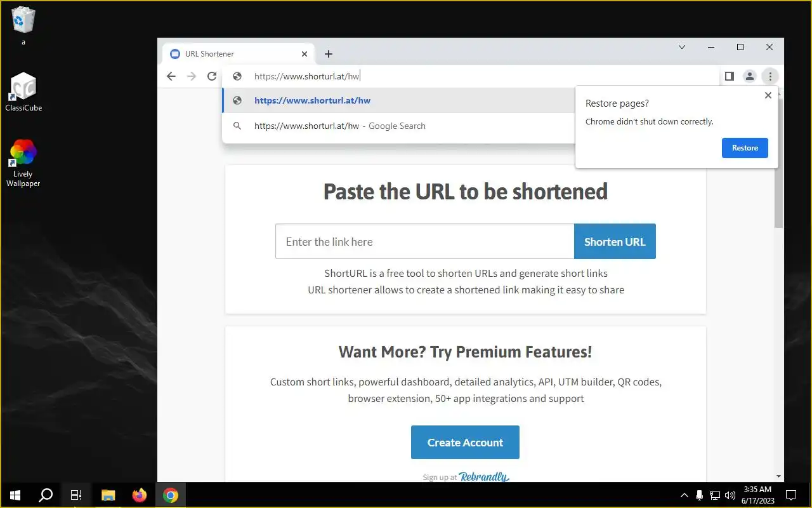Click the 'Want More? Try Premium Features!' heading

click(465, 352)
